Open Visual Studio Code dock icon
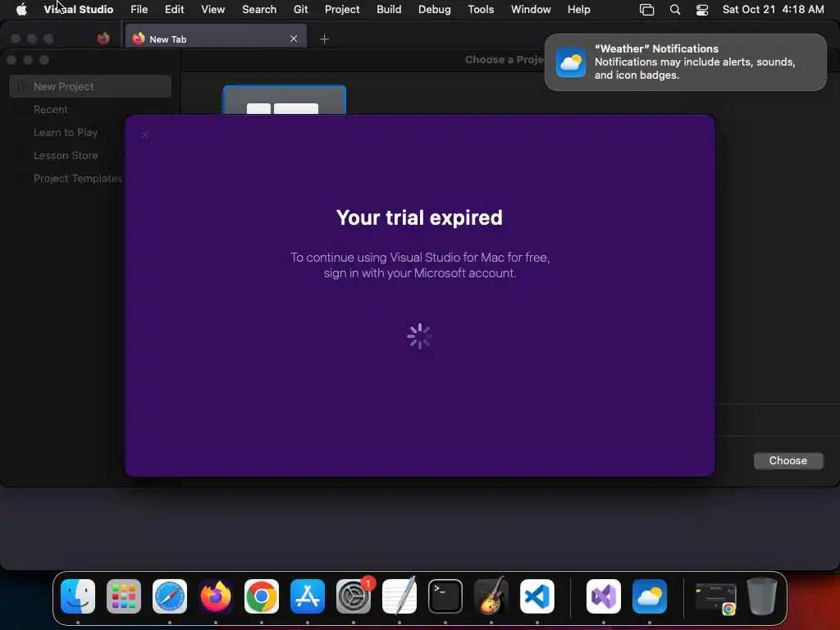The image size is (840, 630). 536,596
